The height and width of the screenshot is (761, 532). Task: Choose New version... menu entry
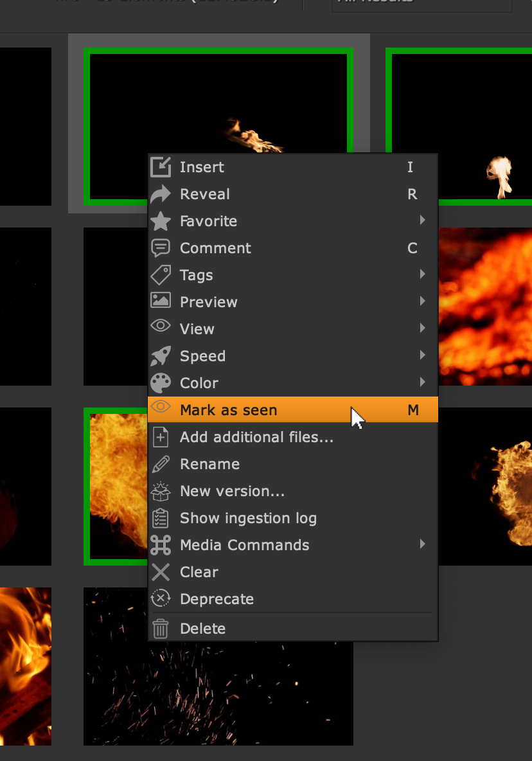232,491
